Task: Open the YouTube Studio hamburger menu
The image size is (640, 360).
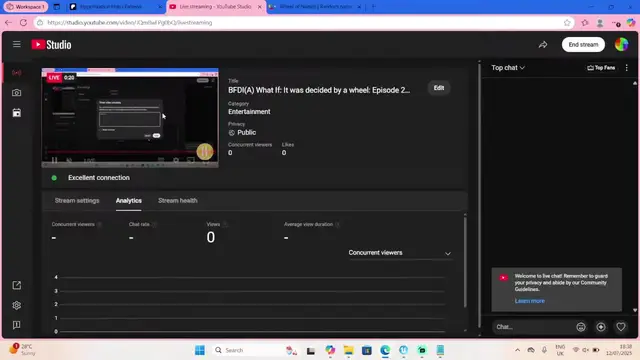Action: [17, 44]
